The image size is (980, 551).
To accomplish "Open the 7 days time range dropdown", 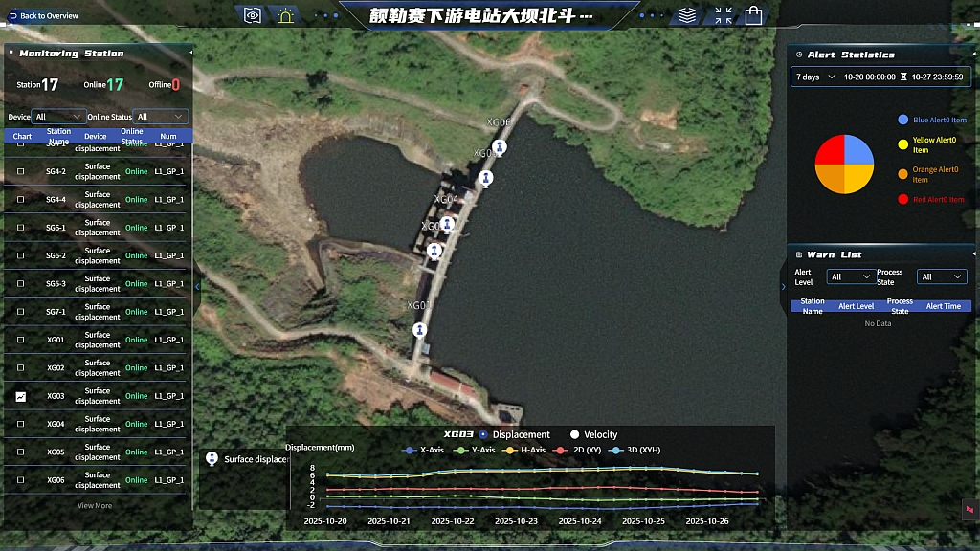I will [x=815, y=77].
